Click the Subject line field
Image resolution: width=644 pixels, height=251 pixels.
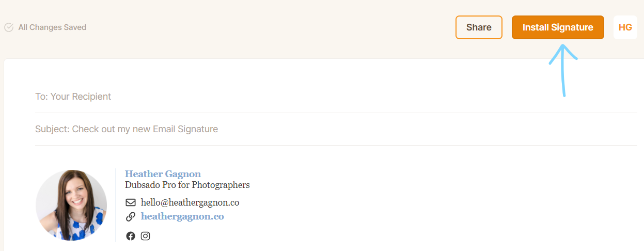point(127,129)
